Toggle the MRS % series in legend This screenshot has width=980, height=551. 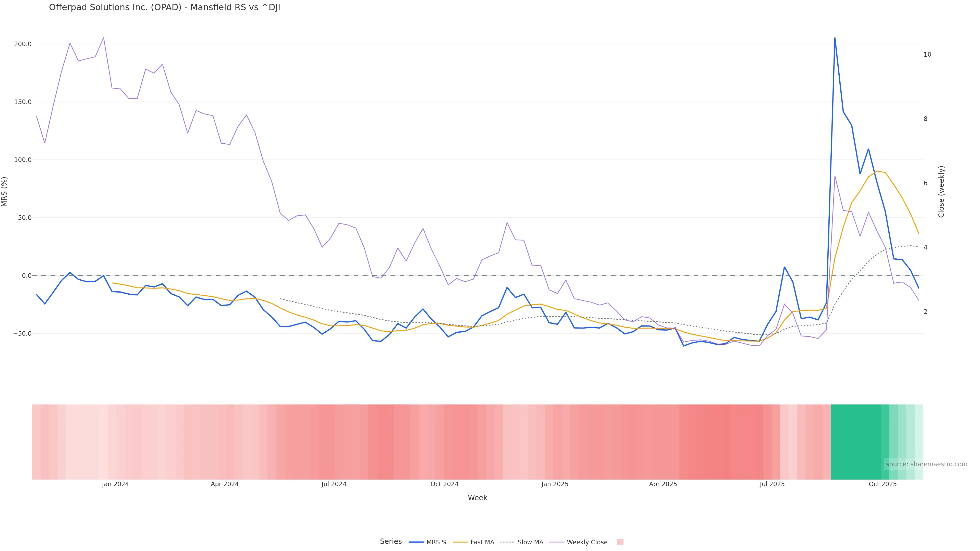[x=436, y=542]
